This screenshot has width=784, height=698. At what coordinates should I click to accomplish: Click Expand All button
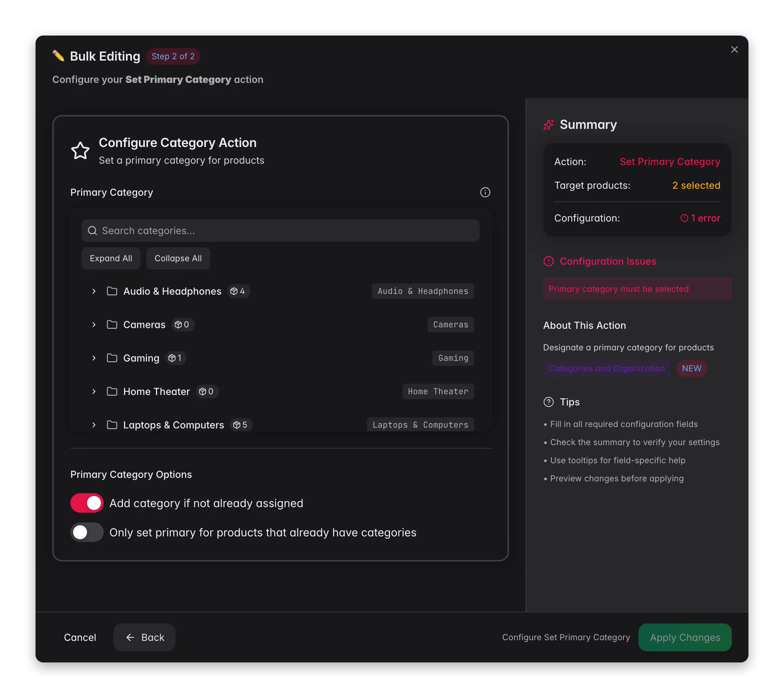(111, 258)
